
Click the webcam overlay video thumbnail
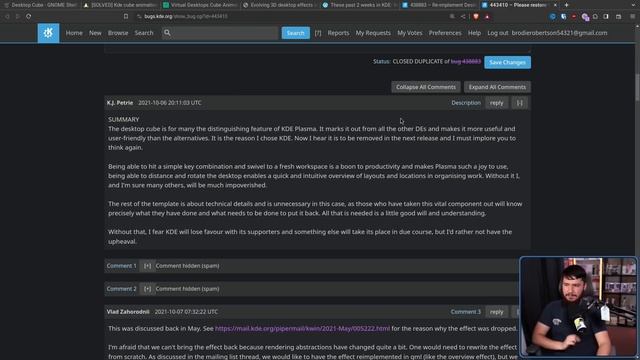point(578,307)
